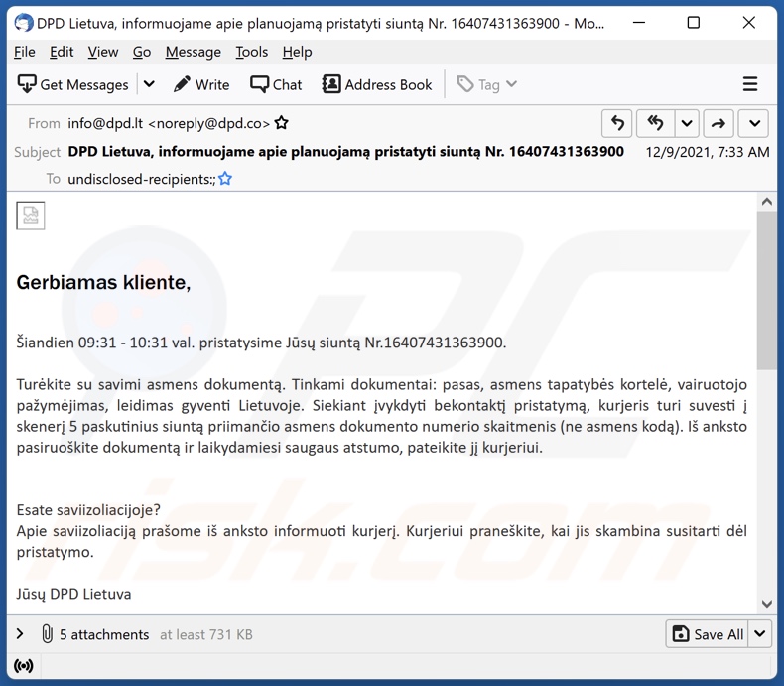Open the Tools menu
The image size is (784, 686).
251,52
